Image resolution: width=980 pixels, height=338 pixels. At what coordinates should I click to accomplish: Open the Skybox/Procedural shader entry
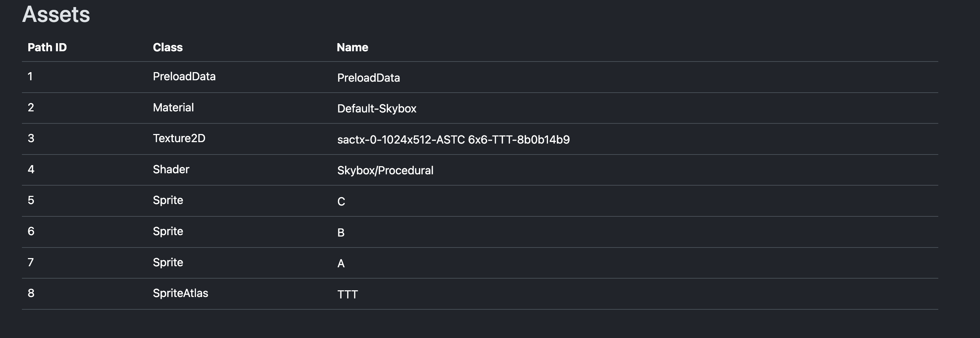(x=385, y=170)
